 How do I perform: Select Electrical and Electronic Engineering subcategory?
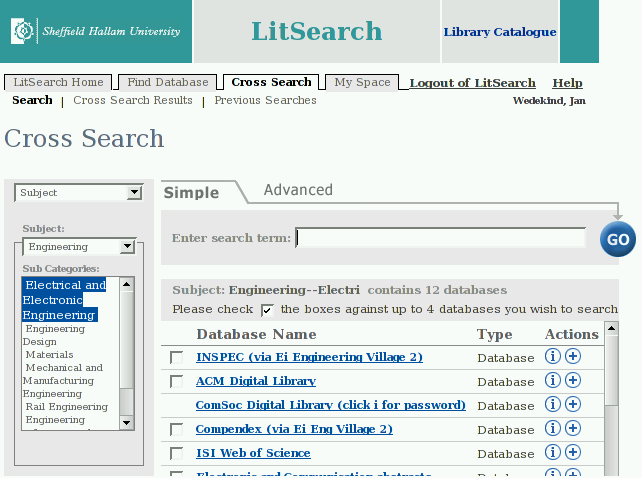point(64,300)
